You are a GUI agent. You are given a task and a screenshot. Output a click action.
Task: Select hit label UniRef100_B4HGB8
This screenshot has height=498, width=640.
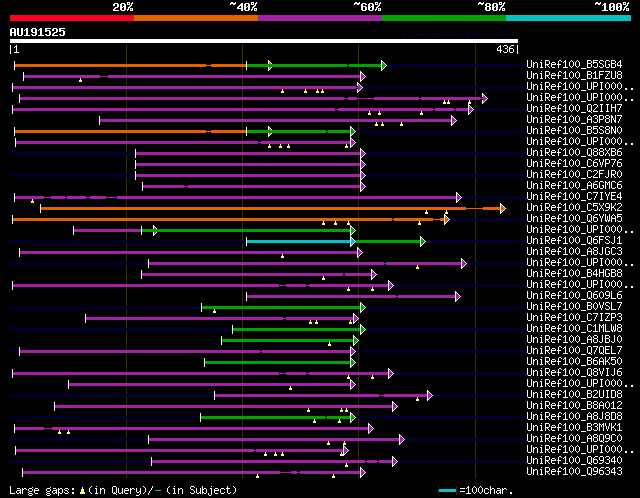(x=574, y=274)
